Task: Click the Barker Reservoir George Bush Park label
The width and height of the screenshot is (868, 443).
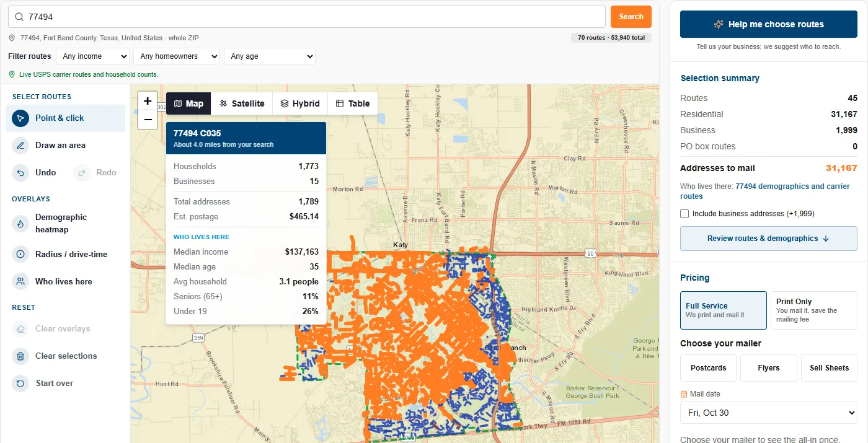Action: click(x=593, y=392)
